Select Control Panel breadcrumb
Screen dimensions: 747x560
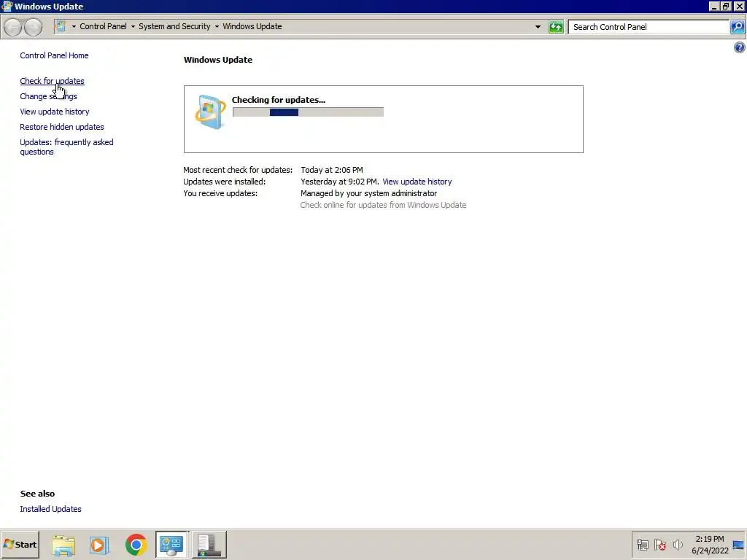pos(103,26)
